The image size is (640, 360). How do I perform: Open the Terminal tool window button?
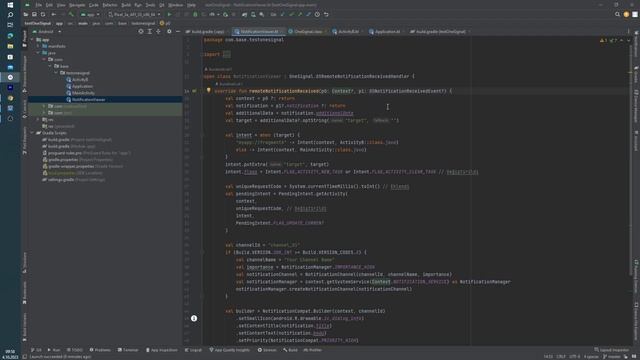tap(128, 350)
